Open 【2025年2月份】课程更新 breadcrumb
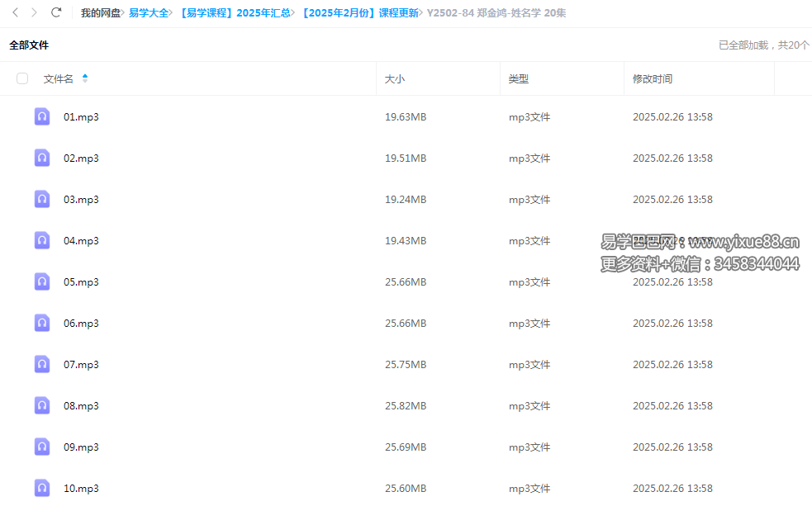Viewport: 812px width, 506px height. coord(359,13)
